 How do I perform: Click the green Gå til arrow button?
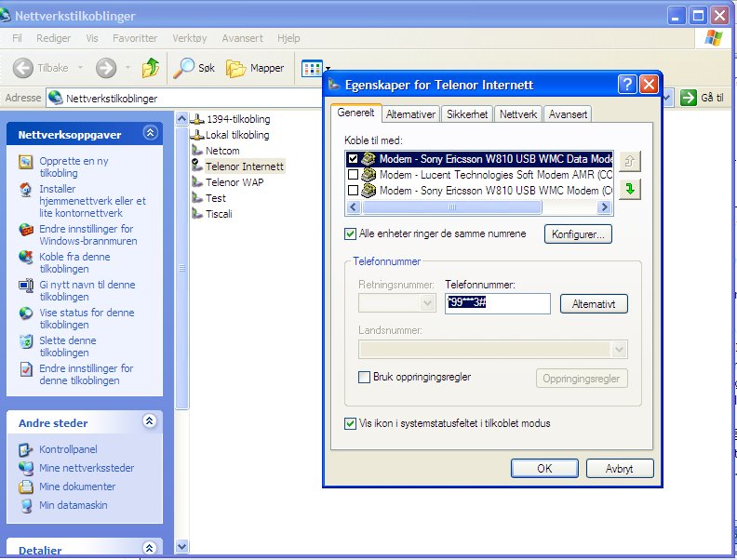point(688,98)
